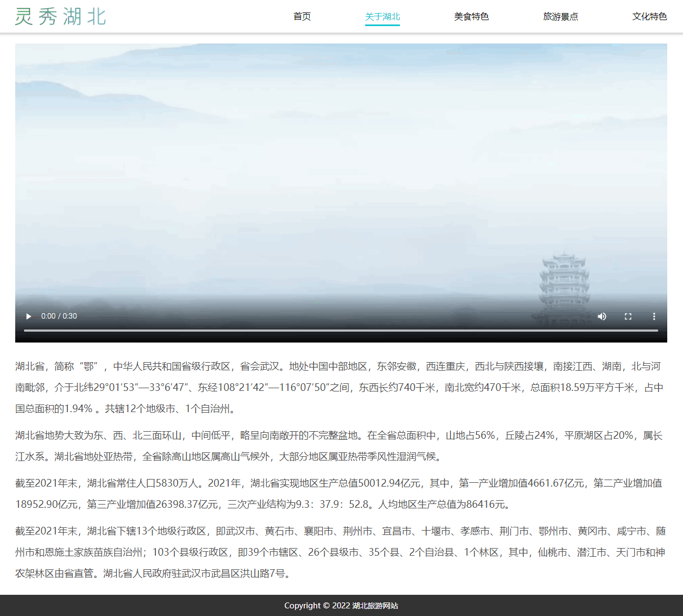
Task: Open the 旅游景点 page
Action: click(561, 17)
